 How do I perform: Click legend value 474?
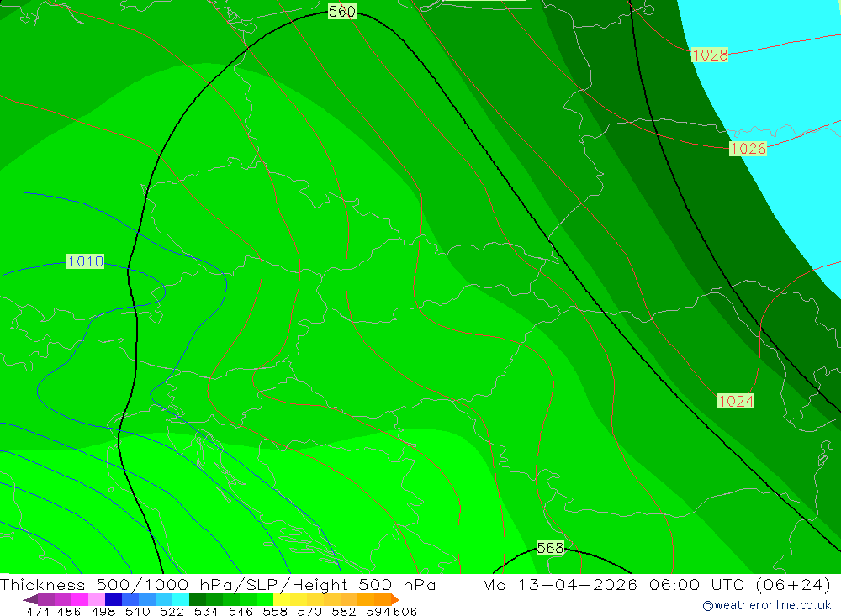tap(38, 612)
